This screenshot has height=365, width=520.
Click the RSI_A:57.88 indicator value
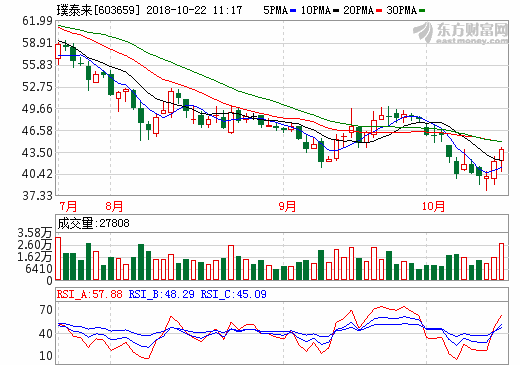pyautogui.click(x=90, y=294)
